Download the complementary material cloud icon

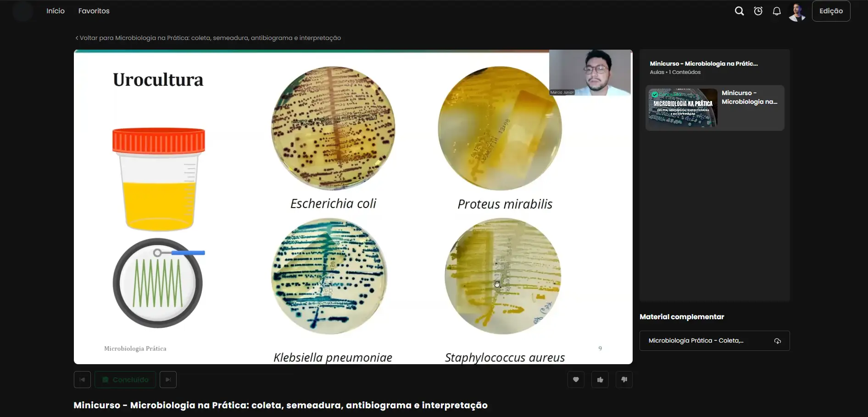[x=778, y=341]
